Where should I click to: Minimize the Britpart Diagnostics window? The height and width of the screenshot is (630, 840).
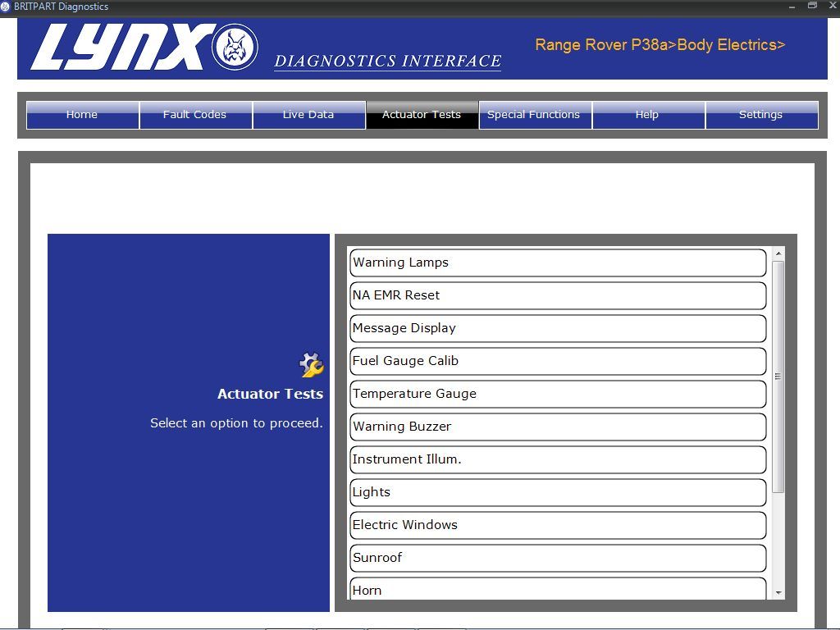point(792,7)
